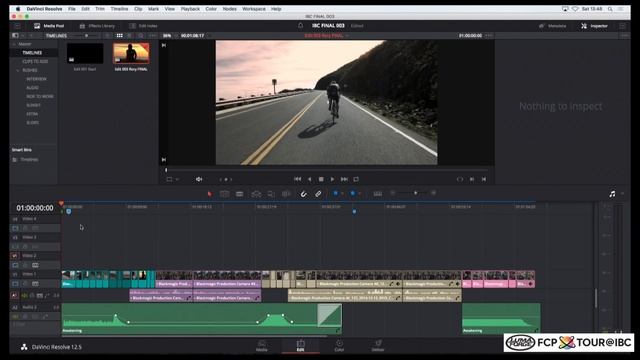Collapse the Master bin tree
640x360 pixels.
click(14, 44)
